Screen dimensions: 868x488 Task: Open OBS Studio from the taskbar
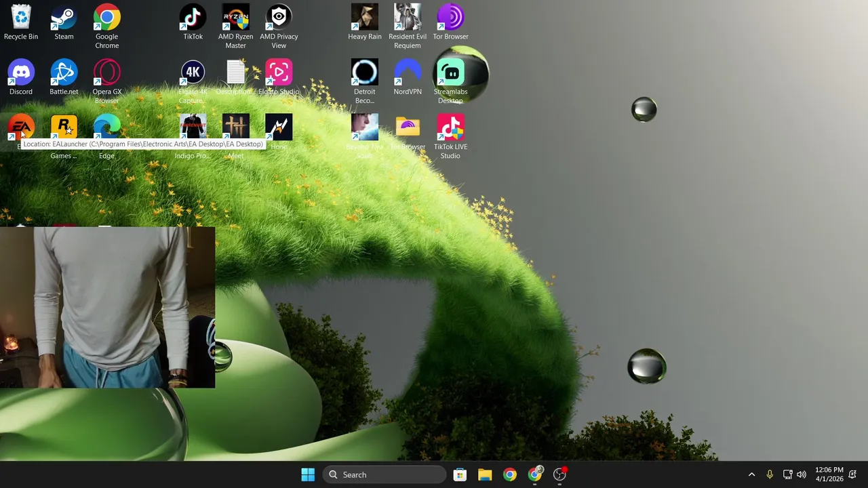pos(560,474)
